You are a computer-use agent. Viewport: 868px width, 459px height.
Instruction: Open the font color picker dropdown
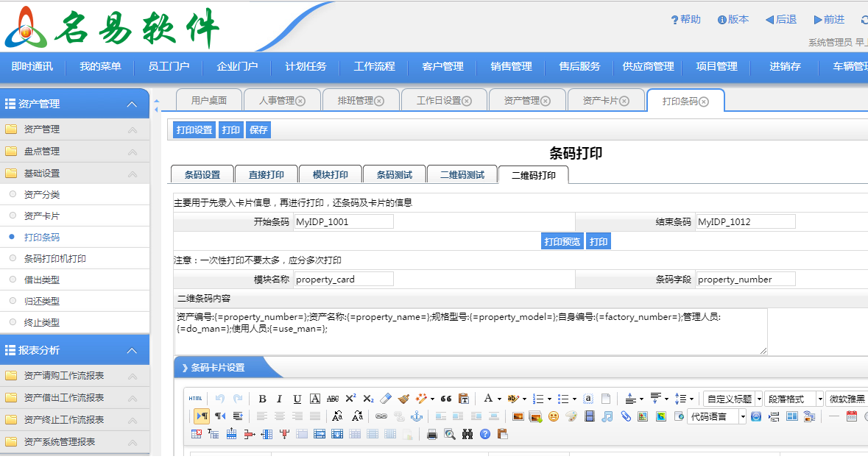pyautogui.click(x=498, y=398)
